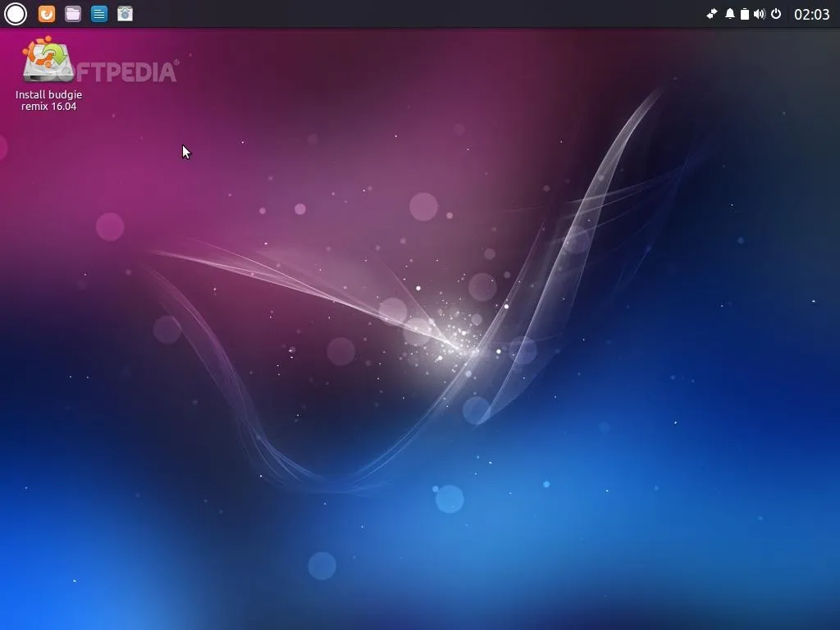
Task: Click the volume speaker icon
Action: [x=760, y=14]
